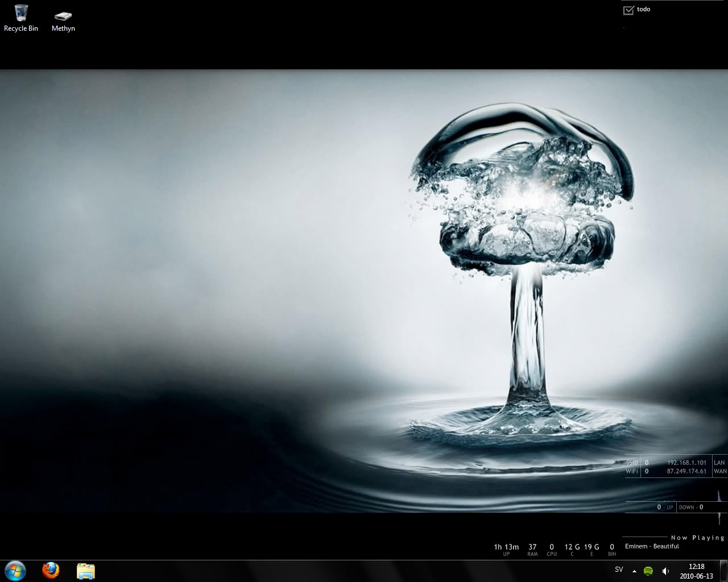
Task: Click the volume speaker tray icon
Action: point(665,571)
